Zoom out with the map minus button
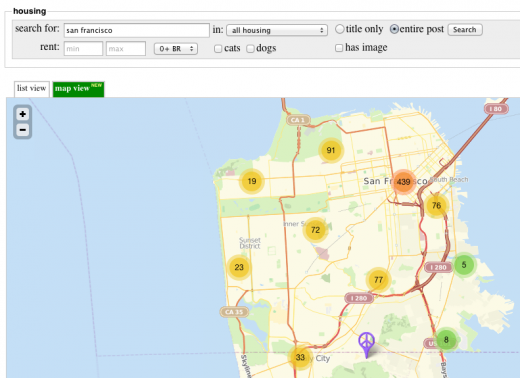This screenshot has width=520, height=378. [x=23, y=130]
